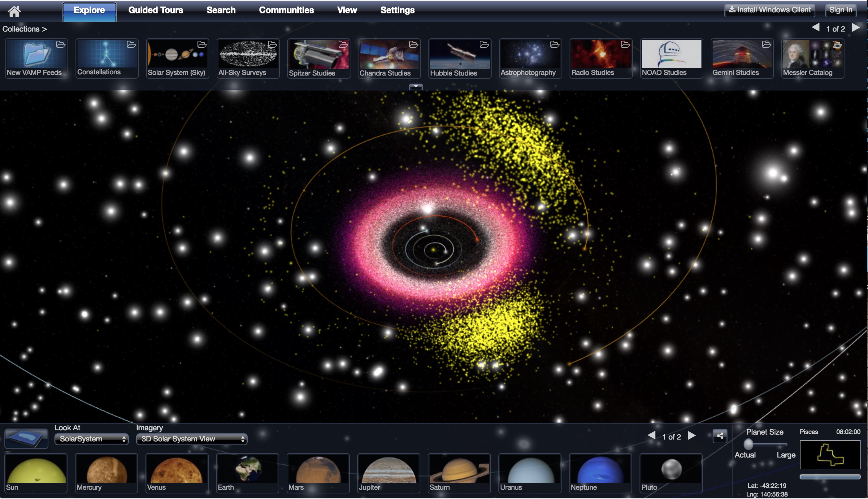Image resolution: width=868 pixels, height=499 pixels.
Task: Click the Sign In button
Action: click(840, 10)
